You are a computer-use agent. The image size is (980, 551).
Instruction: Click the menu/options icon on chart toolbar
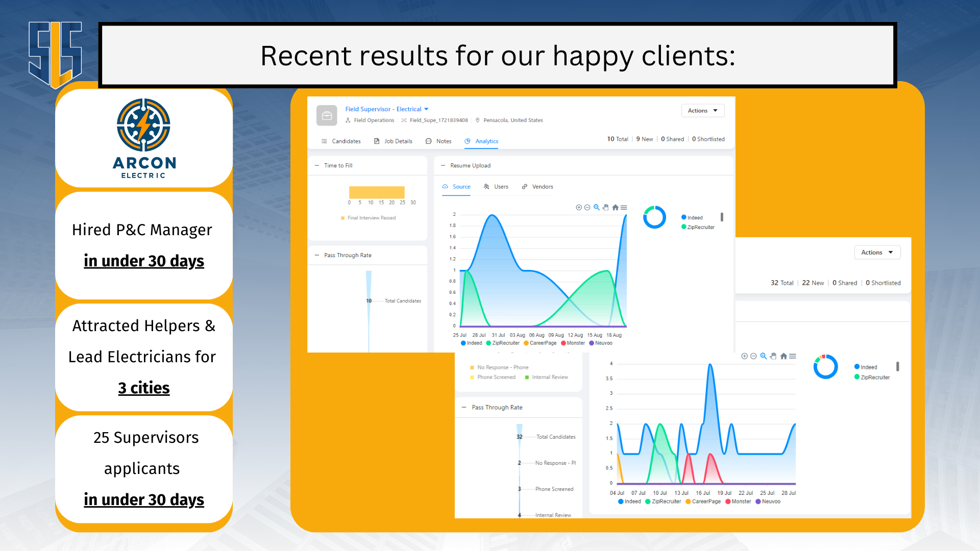pos(624,207)
